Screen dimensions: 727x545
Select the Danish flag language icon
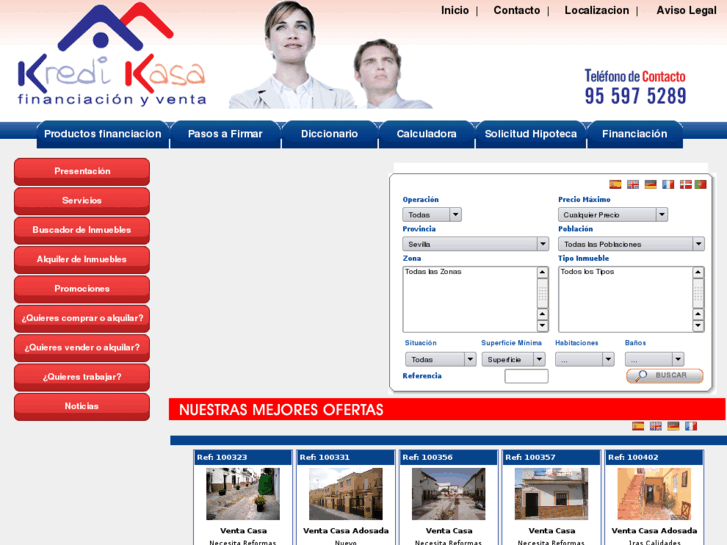click(x=685, y=184)
